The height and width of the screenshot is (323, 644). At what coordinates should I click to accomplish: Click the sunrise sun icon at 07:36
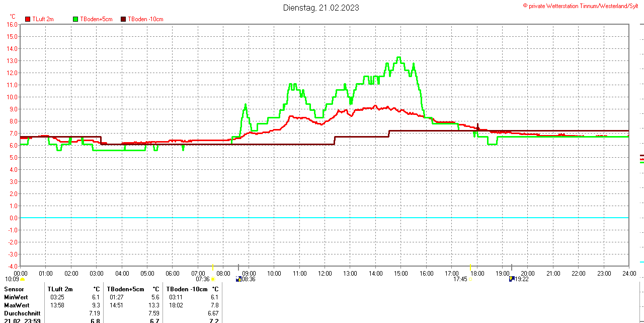click(x=213, y=279)
